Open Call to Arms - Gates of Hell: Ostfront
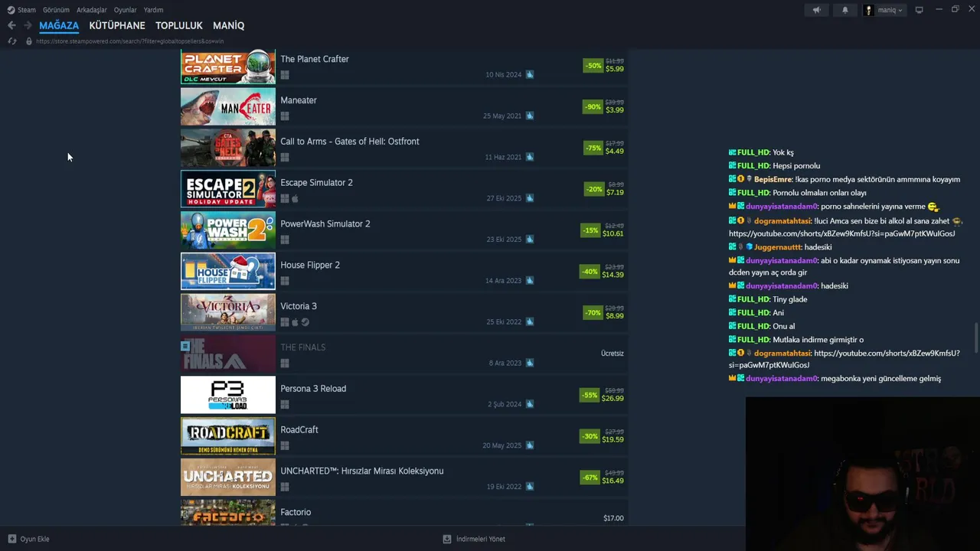The width and height of the screenshot is (980, 551). coord(350,142)
